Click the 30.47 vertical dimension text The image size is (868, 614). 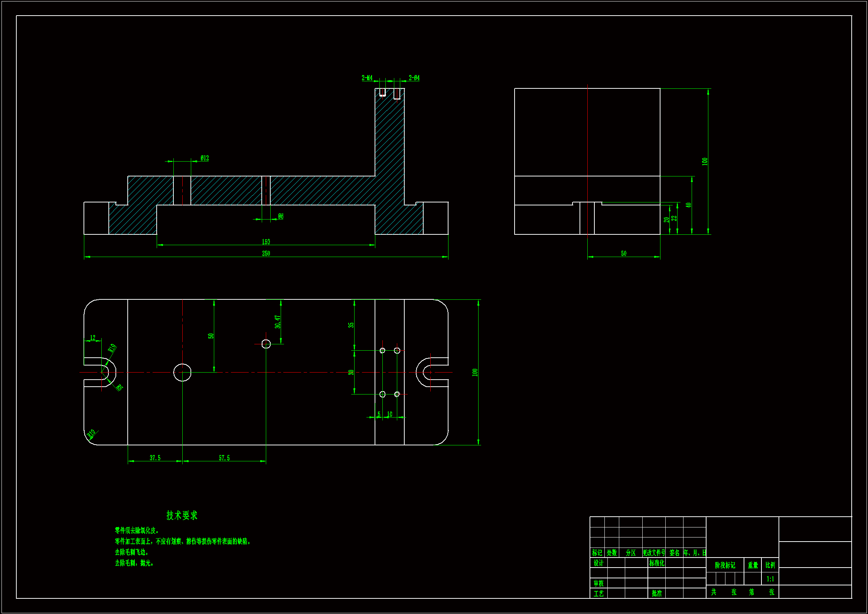(278, 322)
